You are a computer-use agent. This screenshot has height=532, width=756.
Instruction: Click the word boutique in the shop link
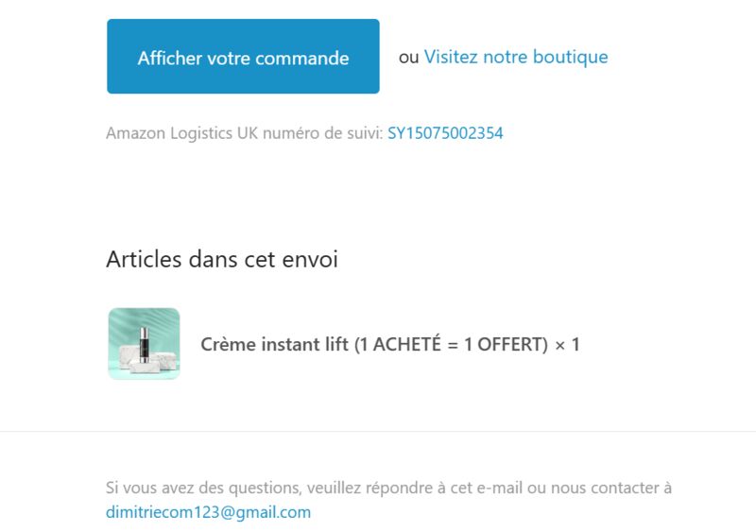(x=571, y=57)
